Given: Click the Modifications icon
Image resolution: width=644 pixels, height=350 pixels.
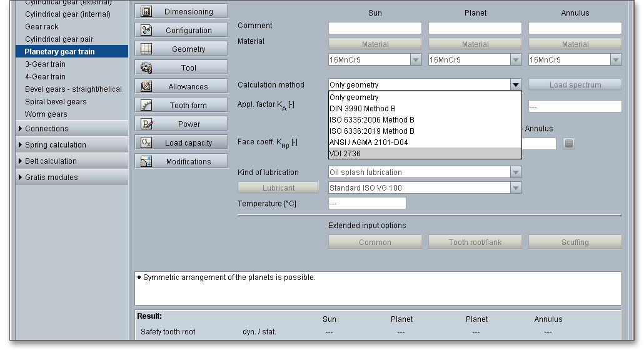Looking at the screenshot, I should coord(146,161).
